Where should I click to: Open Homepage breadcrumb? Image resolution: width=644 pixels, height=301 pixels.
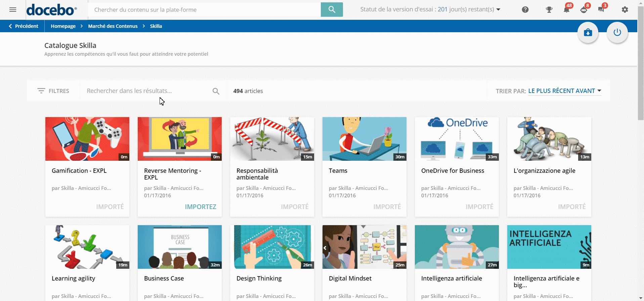[x=63, y=26]
